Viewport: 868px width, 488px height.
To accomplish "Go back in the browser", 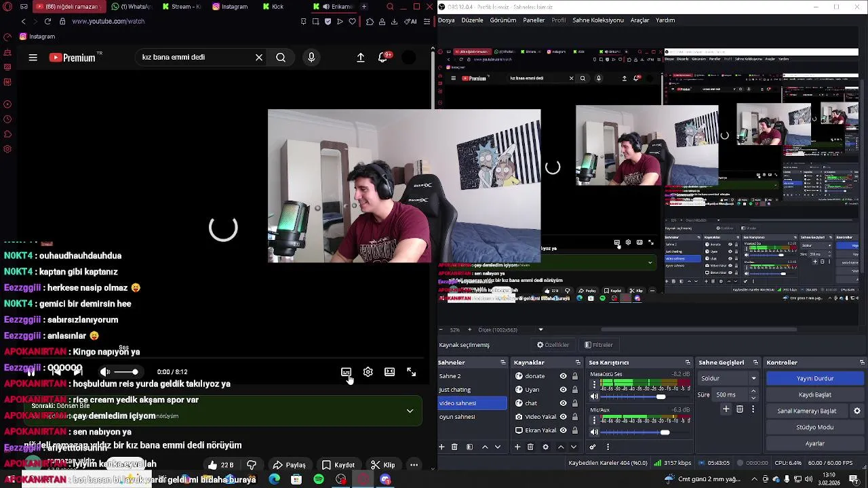I will coord(24,21).
